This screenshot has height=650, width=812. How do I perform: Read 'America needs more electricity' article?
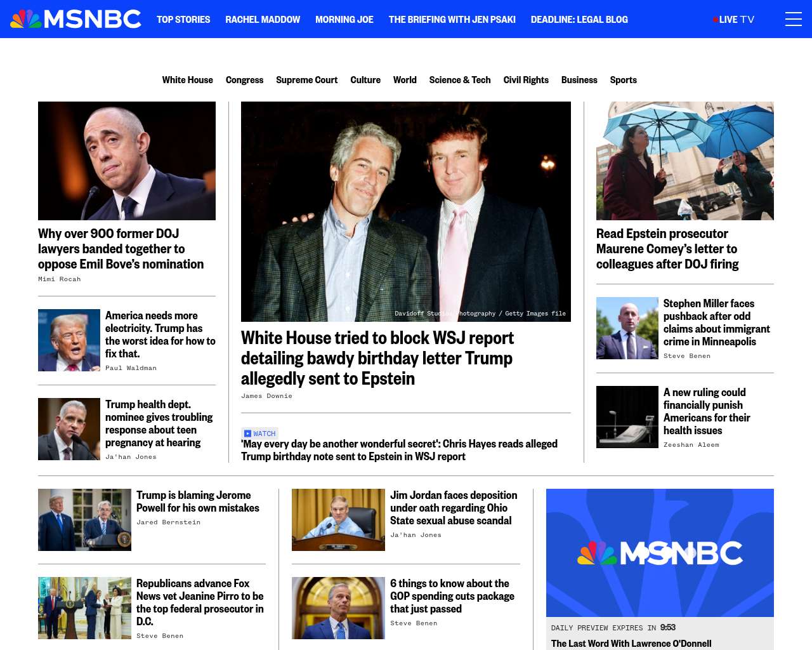(x=160, y=335)
